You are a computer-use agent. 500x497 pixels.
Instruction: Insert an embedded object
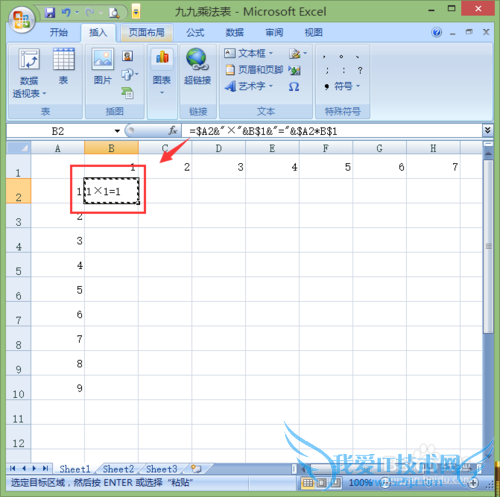[295, 70]
